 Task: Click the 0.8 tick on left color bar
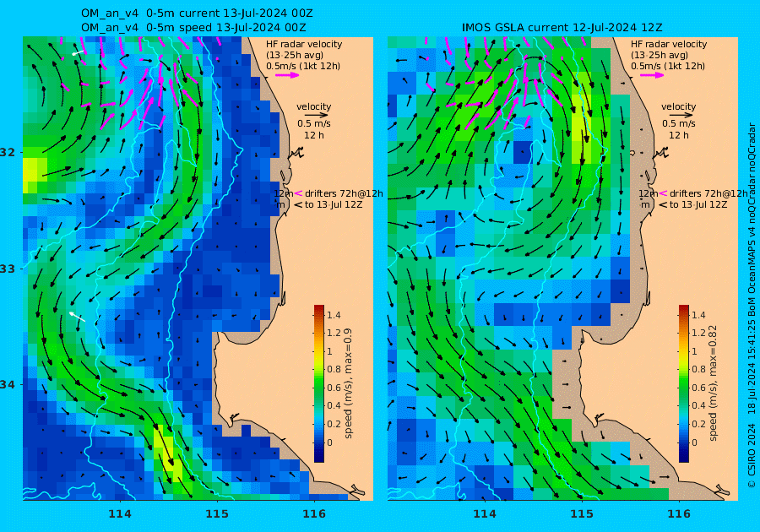[334, 369]
